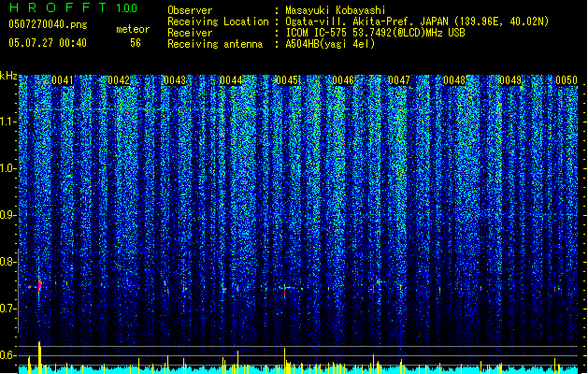Image resolution: width=588 pixels, height=374 pixels.
Task: Click the strong red meteor echo near 0041
Action: point(39,286)
